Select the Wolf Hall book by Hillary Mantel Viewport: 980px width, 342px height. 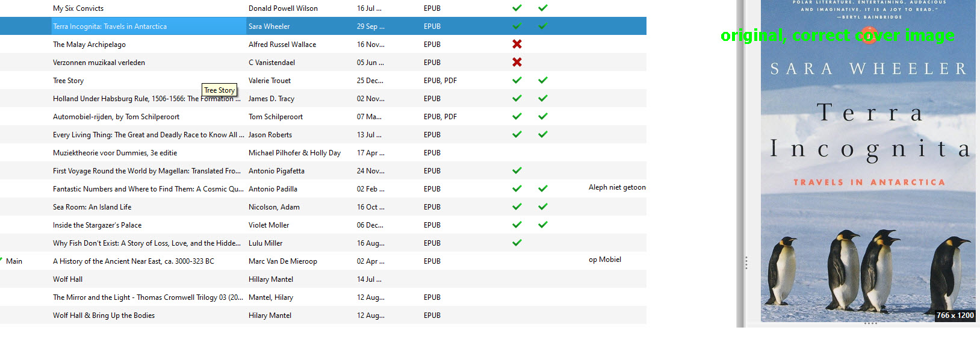pos(67,279)
